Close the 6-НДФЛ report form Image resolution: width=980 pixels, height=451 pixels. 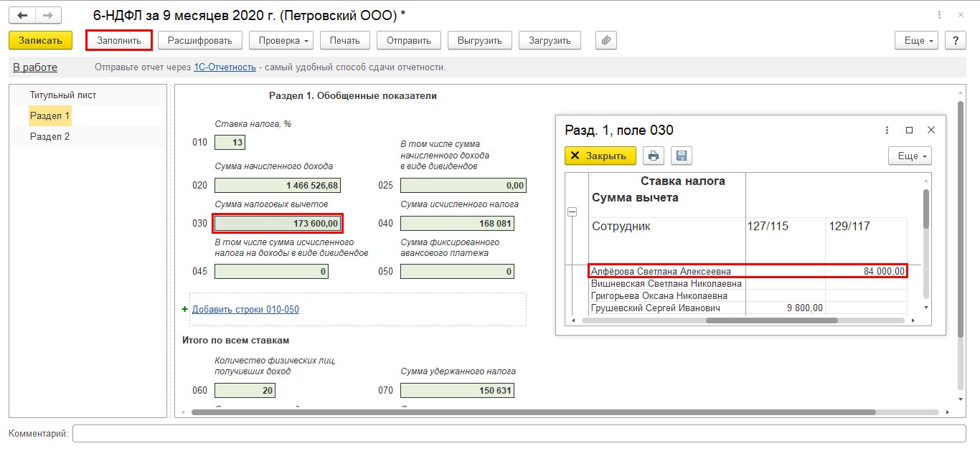pos(961,14)
